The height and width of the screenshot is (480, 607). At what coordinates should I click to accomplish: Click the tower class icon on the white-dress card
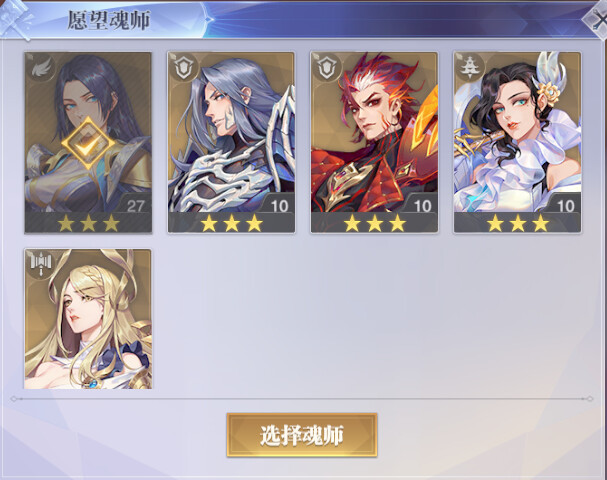coord(470,67)
